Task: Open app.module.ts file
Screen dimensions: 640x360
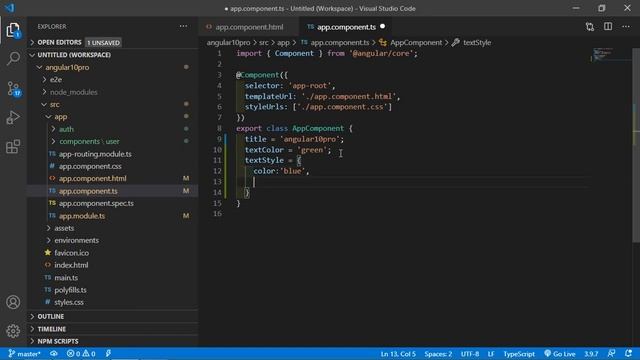Action: click(x=82, y=216)
